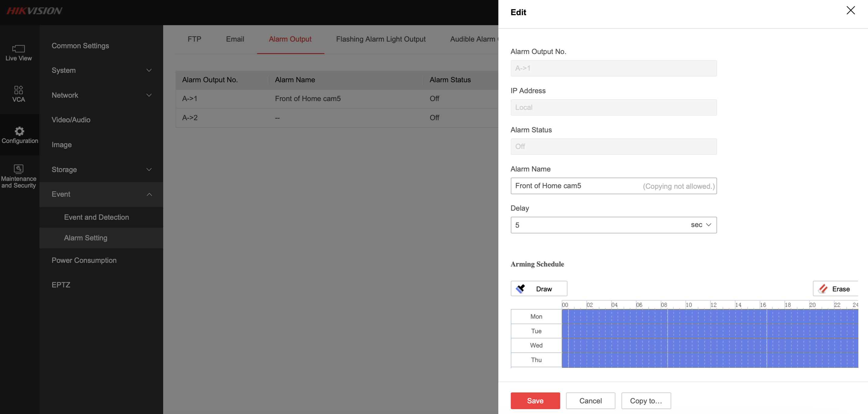Click the Copy to… button
868x414 pixels.
pyautogui.click(x=646, y=401)
